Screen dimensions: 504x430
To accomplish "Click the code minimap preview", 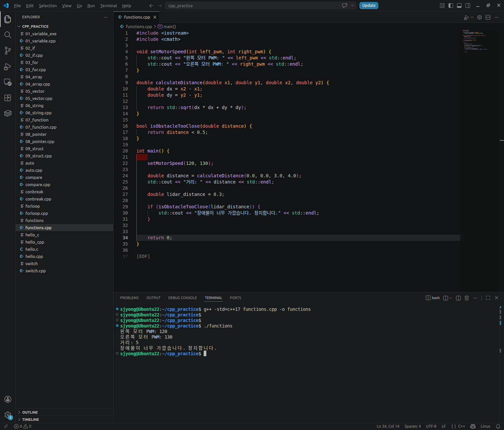I will pos(475,41).
